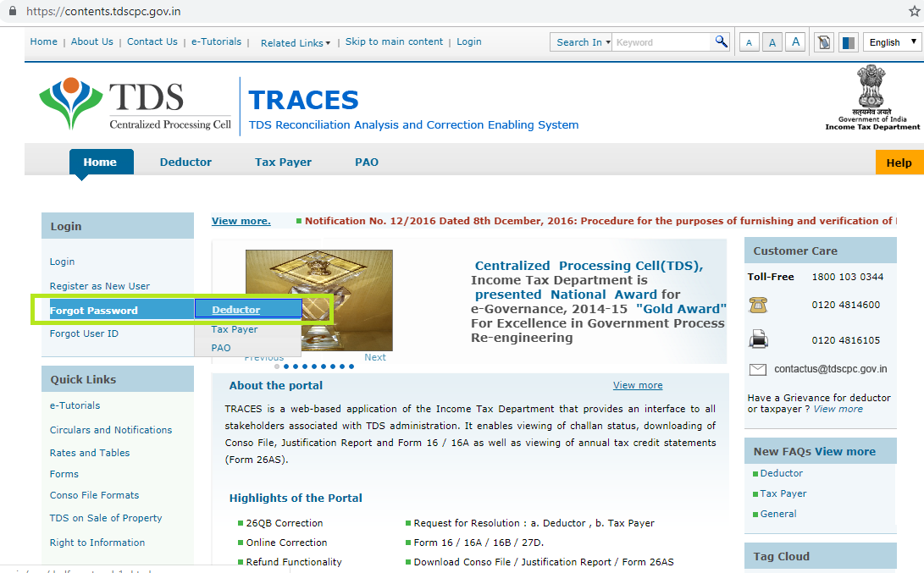924x573 pixels.
Task: Choose Deductor in Forgot Password submenu
Action: (x=248, y=309)
